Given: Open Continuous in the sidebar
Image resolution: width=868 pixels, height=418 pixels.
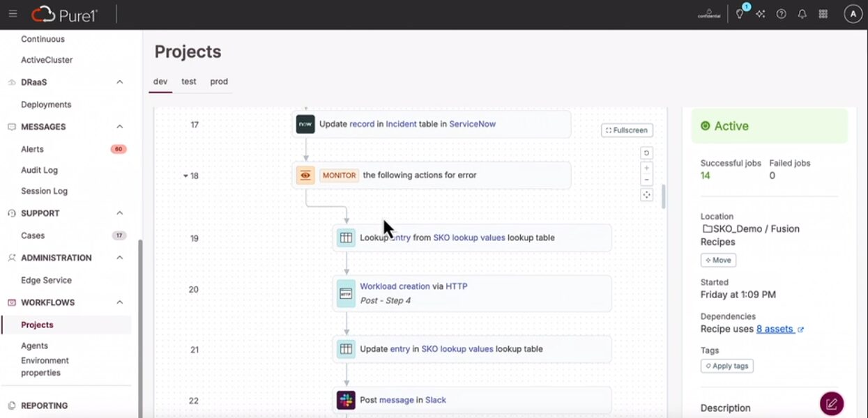Looking at the screenshot, I should pyautogui.click(x=43, y=39).
